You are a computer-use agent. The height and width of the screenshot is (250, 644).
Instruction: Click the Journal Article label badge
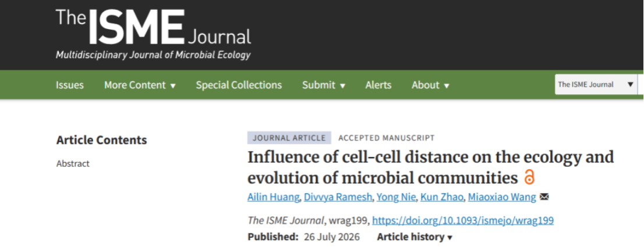pos(289,138)
